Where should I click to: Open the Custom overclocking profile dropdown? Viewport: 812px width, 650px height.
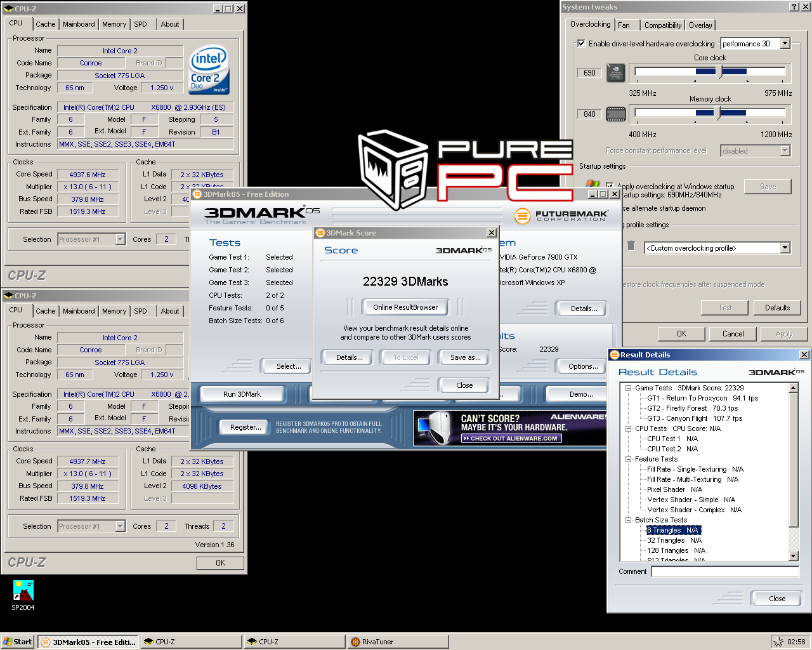click(x=785, y=248)
